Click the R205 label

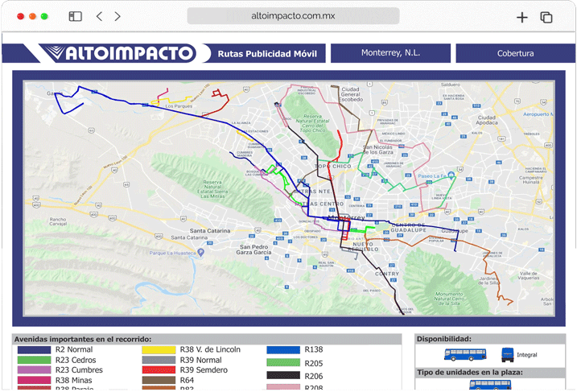pyautogui.click(x=314, y=363)
